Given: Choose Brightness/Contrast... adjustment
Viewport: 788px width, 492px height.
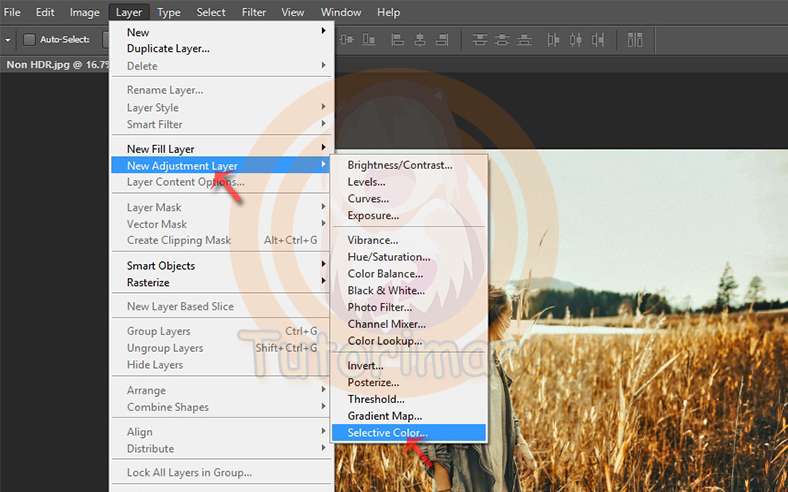Looking at the screenshot, I should point(409,165).
